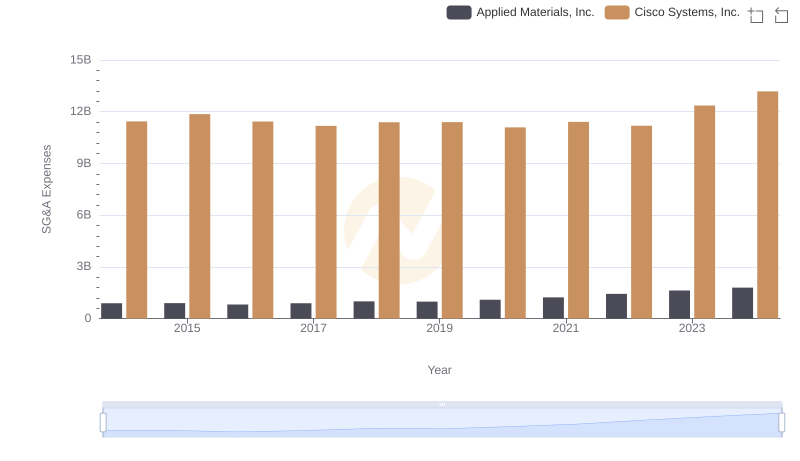
Task: Click the 2023 x-axis label
Action: [692, 328]
